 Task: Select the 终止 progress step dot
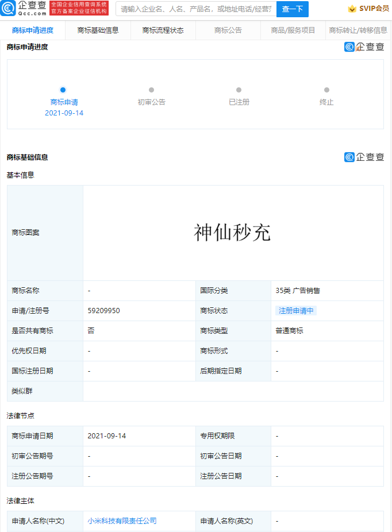click(x=326, y=90)
